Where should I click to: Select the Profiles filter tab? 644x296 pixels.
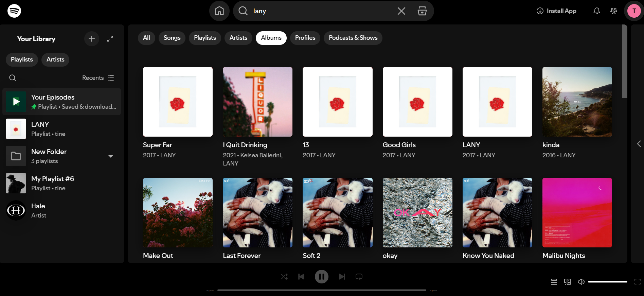305,38
